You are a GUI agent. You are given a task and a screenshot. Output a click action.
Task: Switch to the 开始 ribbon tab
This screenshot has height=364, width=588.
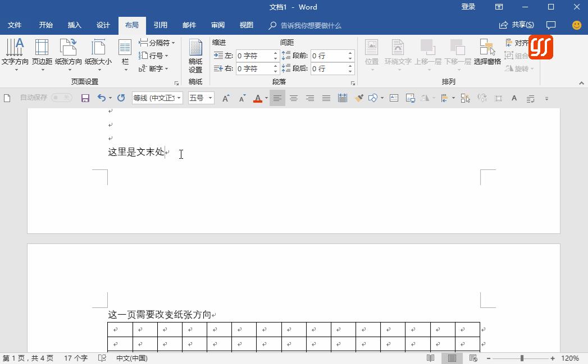point(45,25)
